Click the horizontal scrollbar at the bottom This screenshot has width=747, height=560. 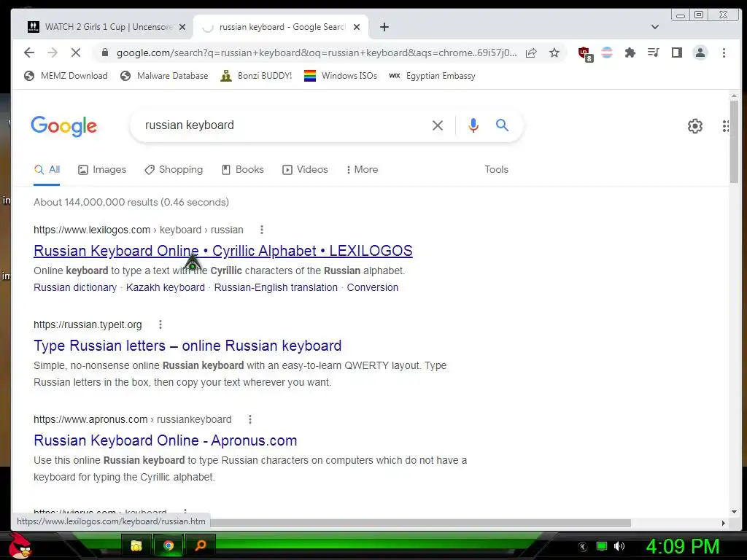click(421, 523)
